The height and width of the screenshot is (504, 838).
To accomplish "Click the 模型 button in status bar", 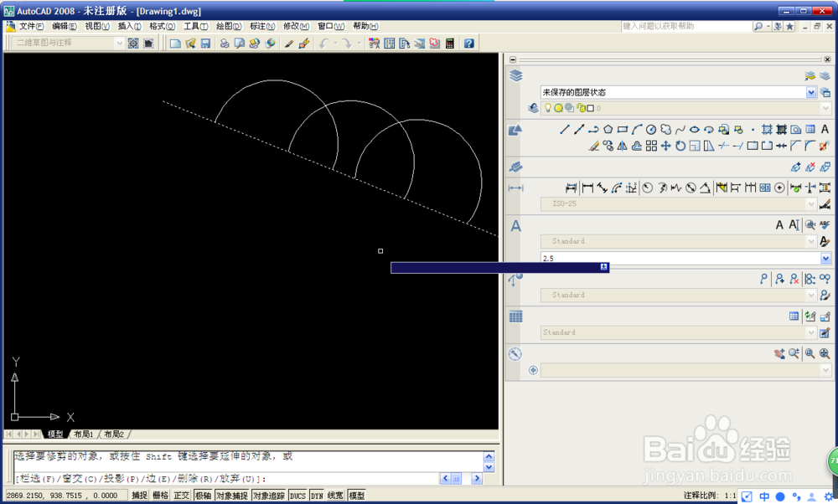I will [356, 496].
